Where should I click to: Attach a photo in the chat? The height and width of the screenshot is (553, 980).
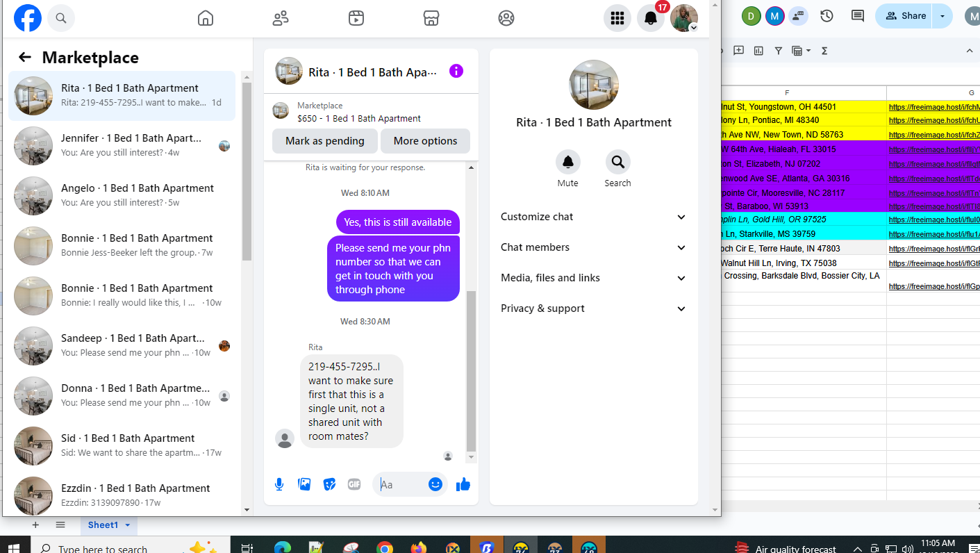(x=304, y=484)
